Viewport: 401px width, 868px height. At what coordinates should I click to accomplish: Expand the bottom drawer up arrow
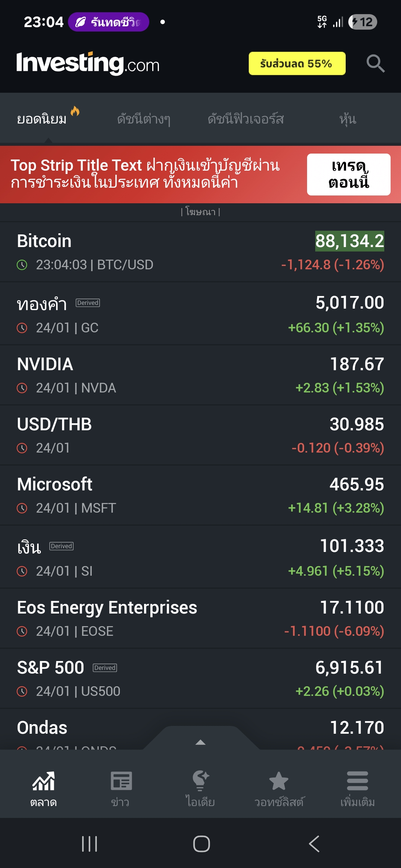pos(200,742)
